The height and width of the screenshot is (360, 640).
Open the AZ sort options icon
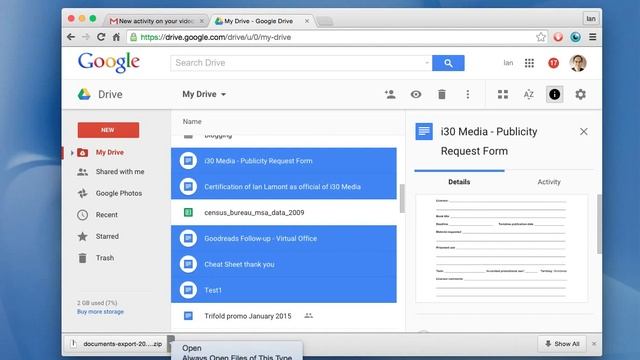tap(529, 94)
